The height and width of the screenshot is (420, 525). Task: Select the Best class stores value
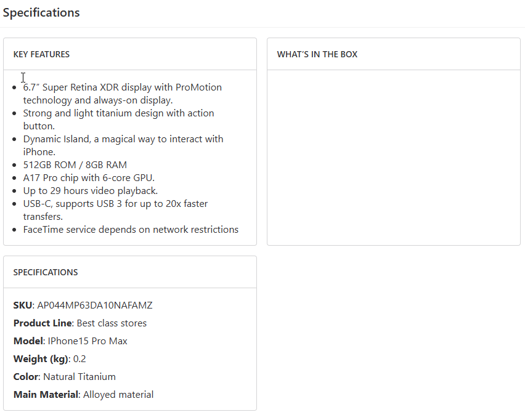coord(112,323)
